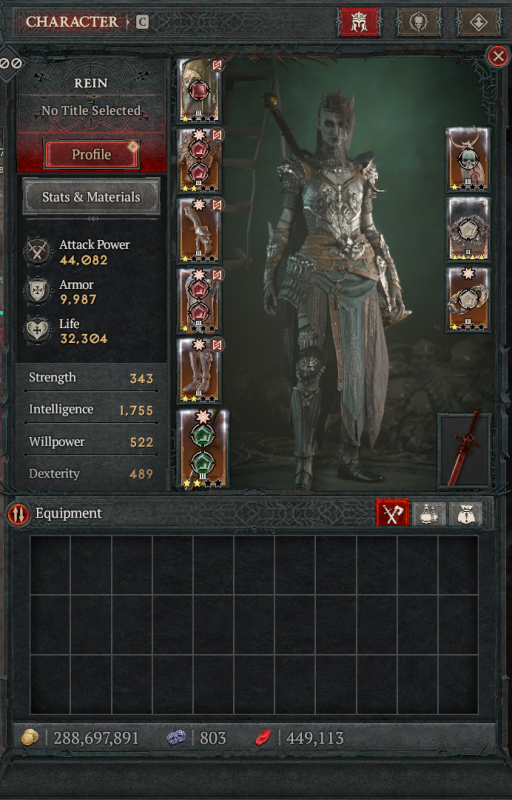Screen dimensions: 512x800
Task: Select the helm equipment slot
Action: (199, 90)
